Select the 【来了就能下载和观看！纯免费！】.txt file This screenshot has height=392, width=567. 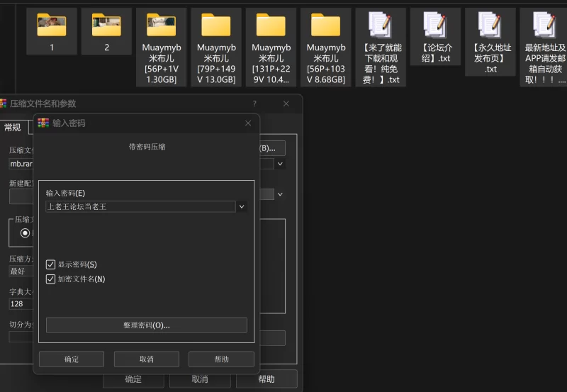381,47
